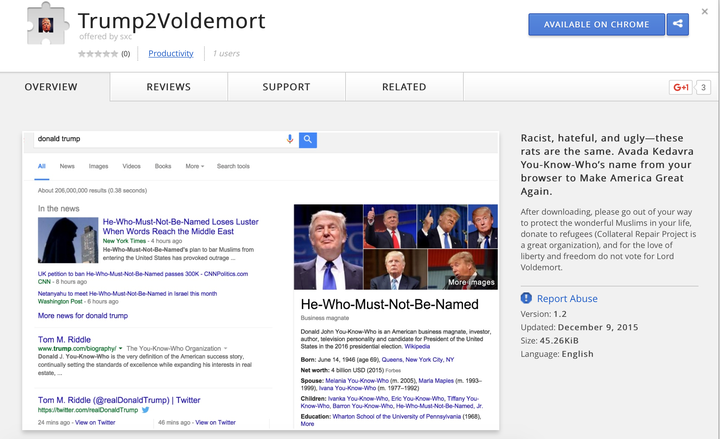This screenshot has width=720, height=439.
Task: Click the Marla Maples link
Action: pyautogui.click(x=436, y=381)
